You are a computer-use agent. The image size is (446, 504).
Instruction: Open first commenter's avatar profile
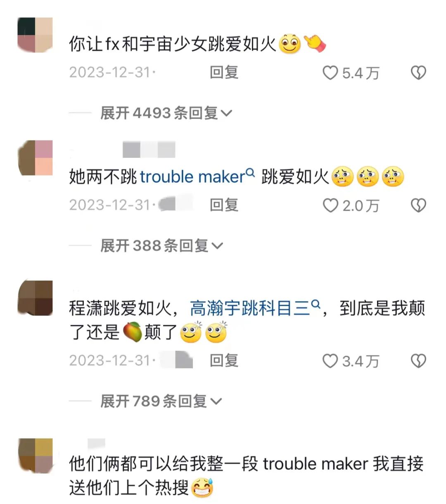(x=36, y=35)
